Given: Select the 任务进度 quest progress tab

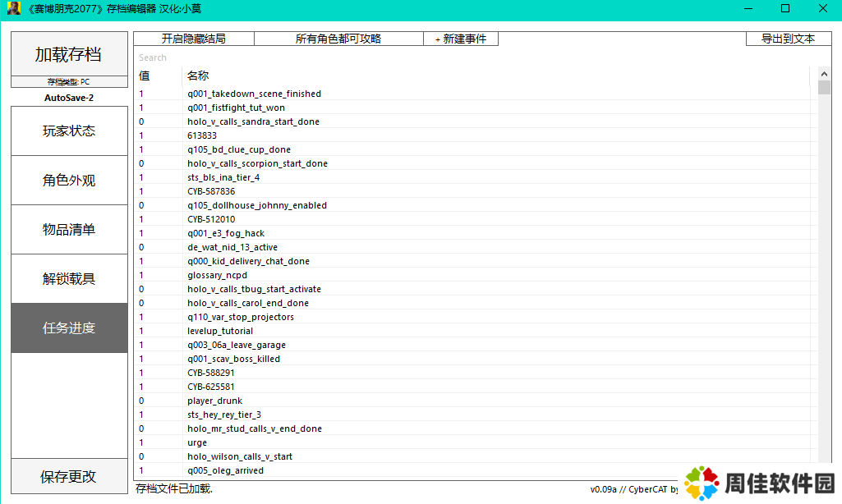Looking at the screenshot, I should click(69, 328).
